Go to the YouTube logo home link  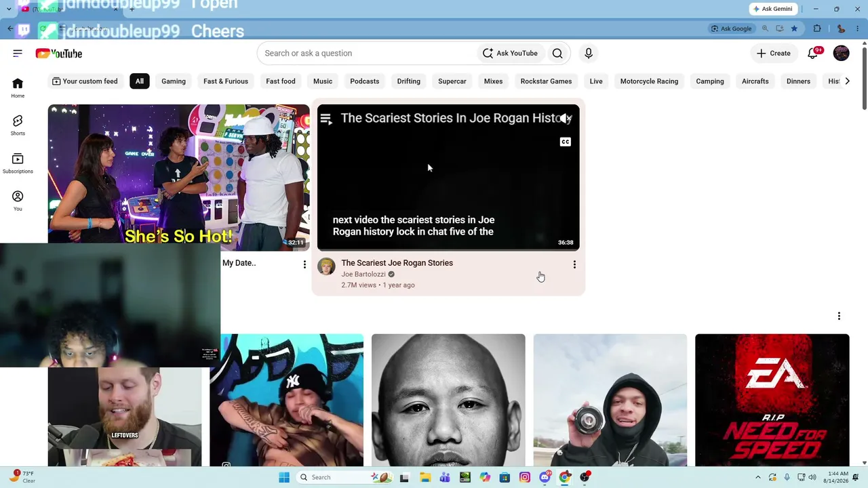[x=59, y=54]
